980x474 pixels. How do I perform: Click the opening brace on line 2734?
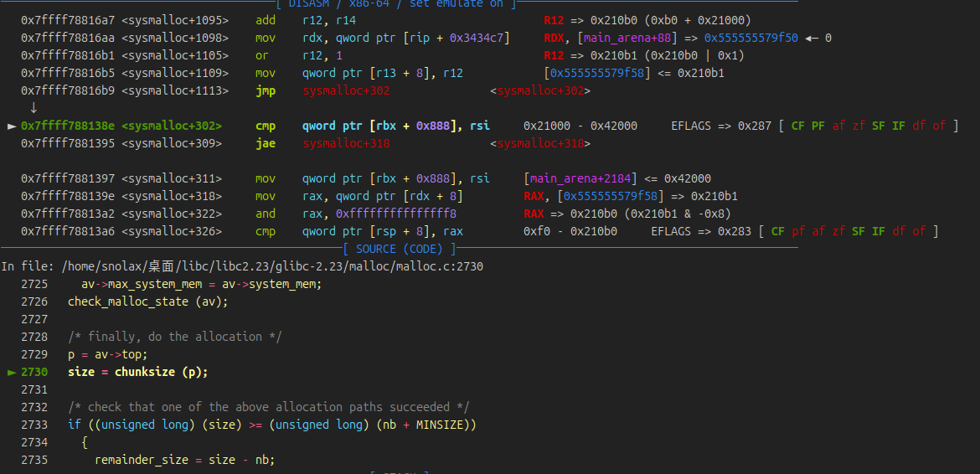[x=85, y=442]
